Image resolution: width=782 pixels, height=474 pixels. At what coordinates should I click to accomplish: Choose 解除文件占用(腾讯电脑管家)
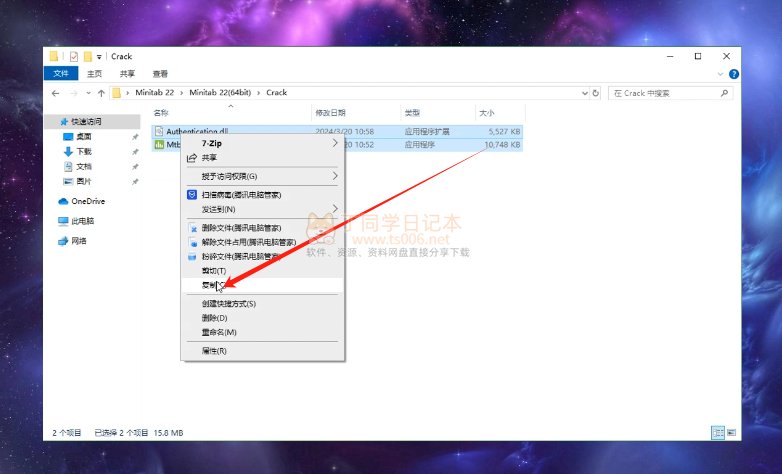262,242
